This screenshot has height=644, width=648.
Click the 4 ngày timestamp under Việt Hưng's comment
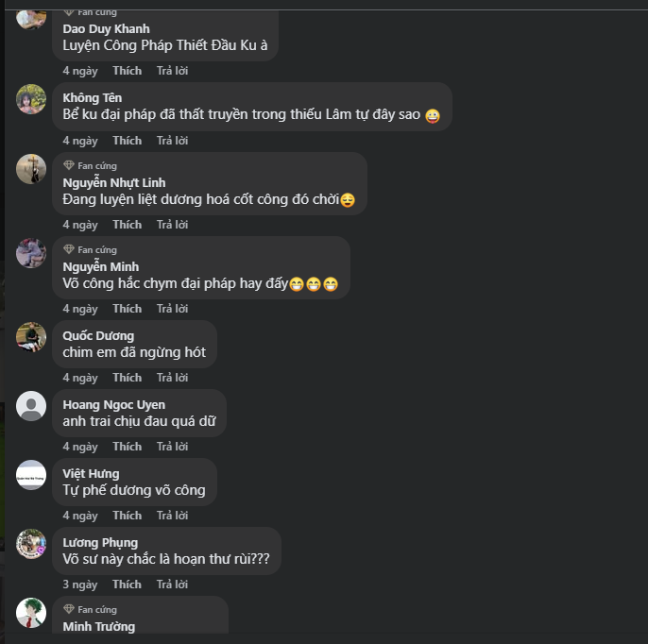(80, 516)
